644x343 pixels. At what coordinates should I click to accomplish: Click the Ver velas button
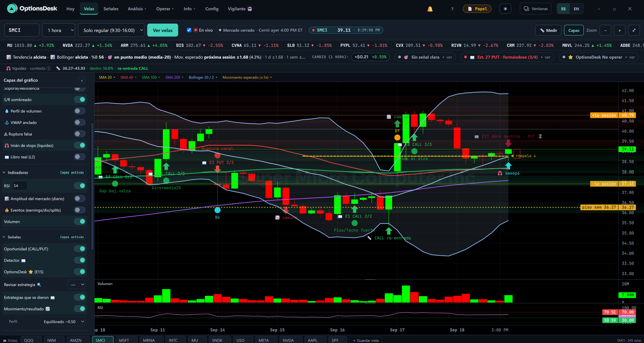(x=163, y=30)
